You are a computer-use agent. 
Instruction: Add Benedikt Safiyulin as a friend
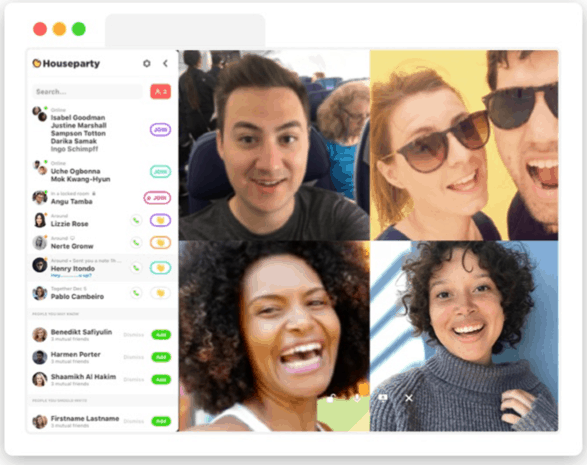click(161, 335)
